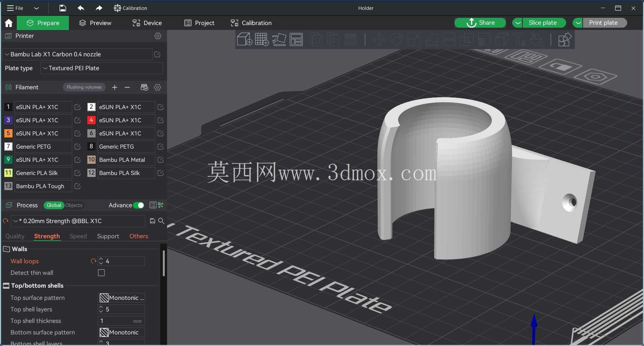Viewport: 644px width, 346px height.
Task: Click Arrange all objects icon
Action: 296,40
